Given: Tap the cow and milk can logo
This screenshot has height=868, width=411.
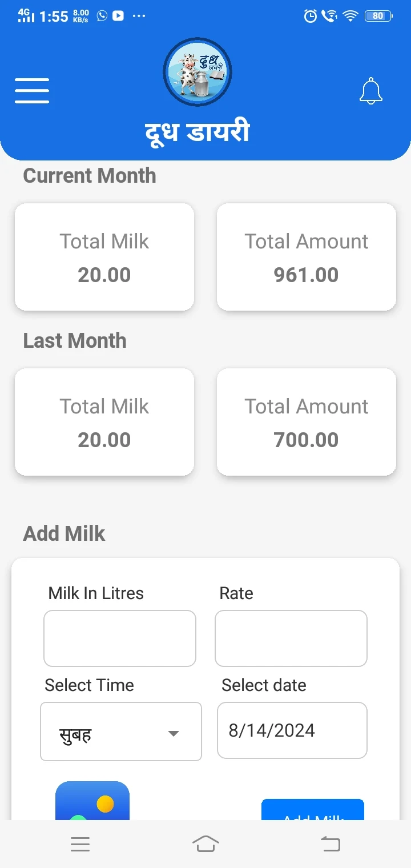Looking at the screenshot, I should 198,72.
